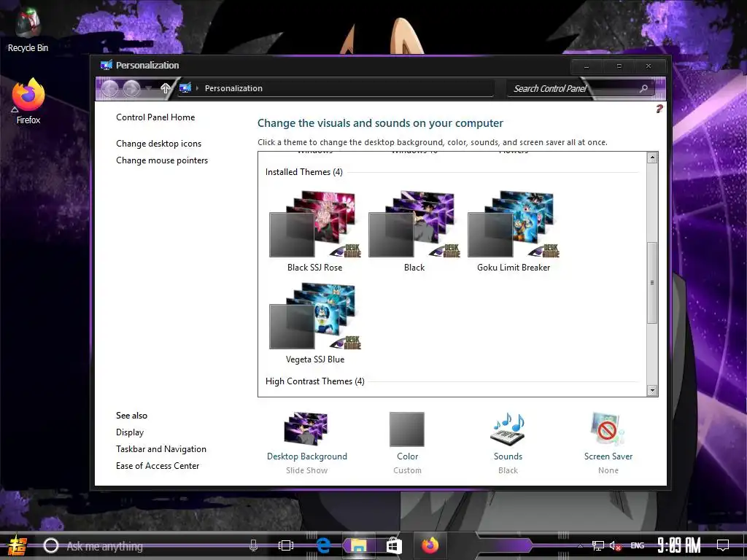
Task: Go back using the navigation back arrow
Action: point(109,88)
